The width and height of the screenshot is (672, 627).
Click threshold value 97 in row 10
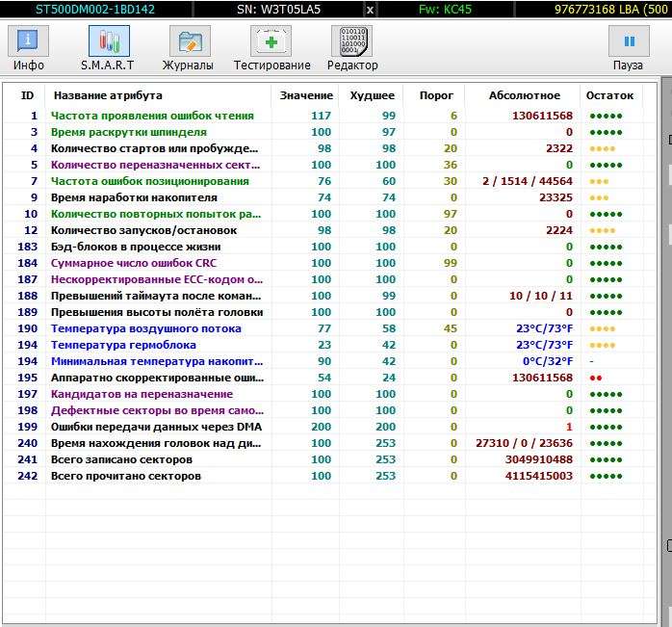coord(450,214)
